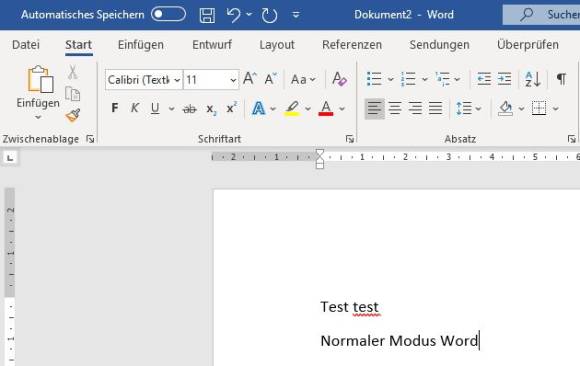Open the font color dropdown arrow
580x366 pixels.
(x=342, y=109)
